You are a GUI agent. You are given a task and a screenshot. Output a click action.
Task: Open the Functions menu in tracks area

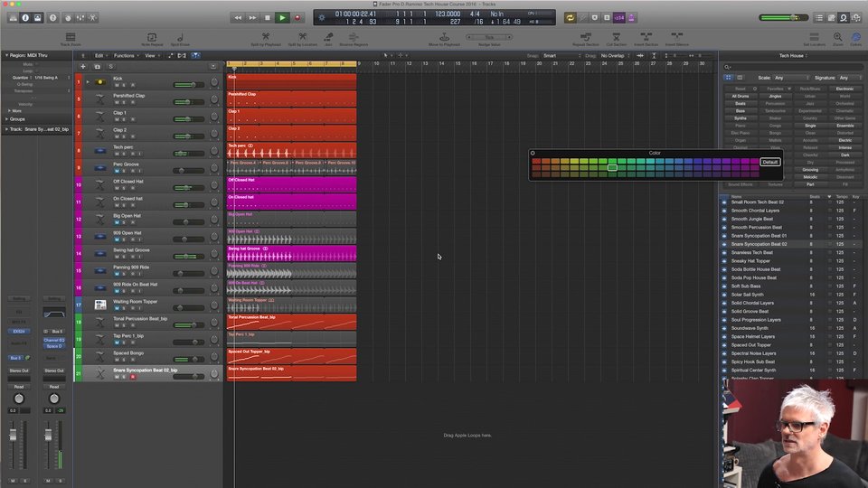[125, 55]
